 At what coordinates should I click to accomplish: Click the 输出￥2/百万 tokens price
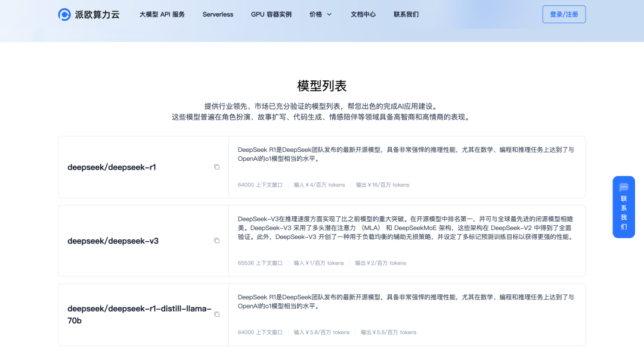pyautogui.click(x=380, y=263)
